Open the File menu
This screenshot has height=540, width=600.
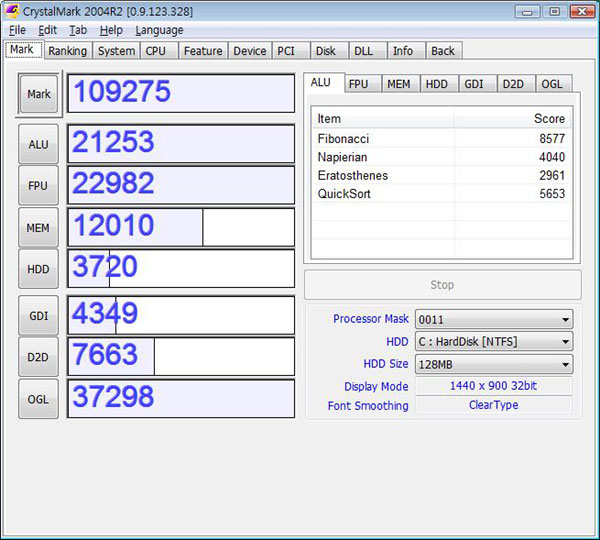(x=17, y=30)
